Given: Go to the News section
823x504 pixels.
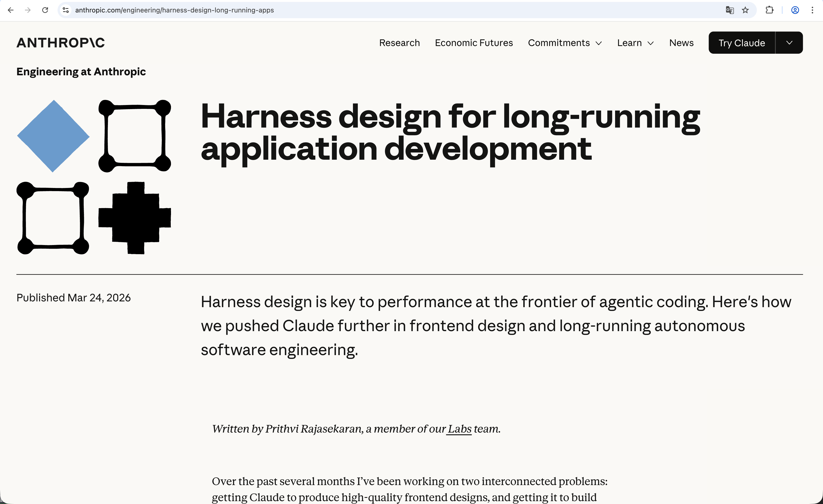Looking at the screenshot, I should click(681, 43).
